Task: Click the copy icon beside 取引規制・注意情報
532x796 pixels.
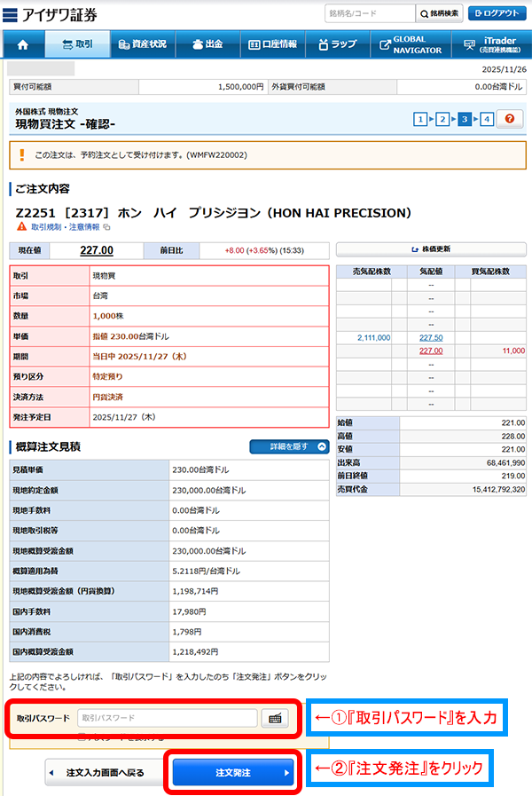Action: 106,227
